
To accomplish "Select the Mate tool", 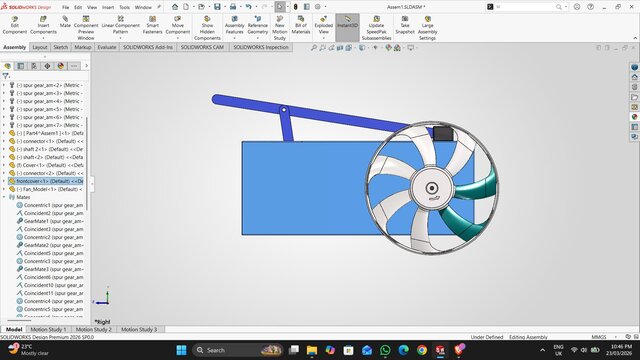I will (65, 22).
